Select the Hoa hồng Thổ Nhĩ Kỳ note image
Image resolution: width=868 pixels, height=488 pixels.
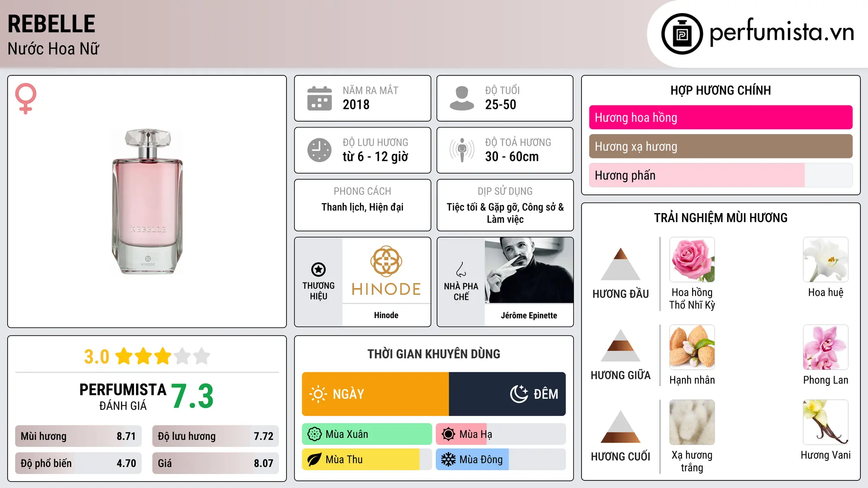[692, 260]
